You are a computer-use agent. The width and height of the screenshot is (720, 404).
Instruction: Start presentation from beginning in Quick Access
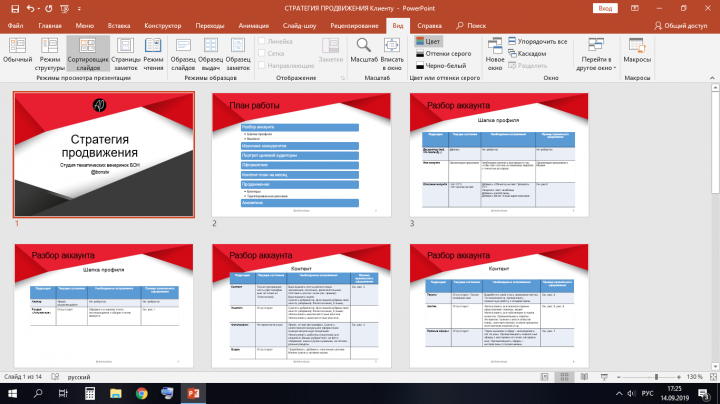click(x=64, y=8)
